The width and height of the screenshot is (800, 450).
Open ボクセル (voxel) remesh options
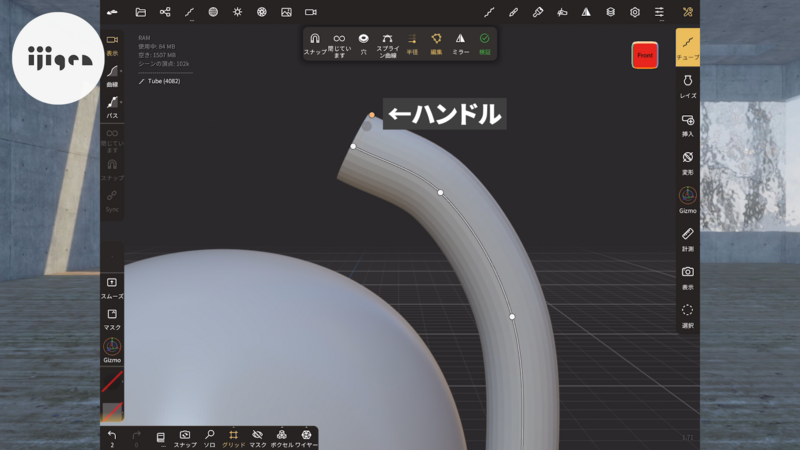pos(282,438)
